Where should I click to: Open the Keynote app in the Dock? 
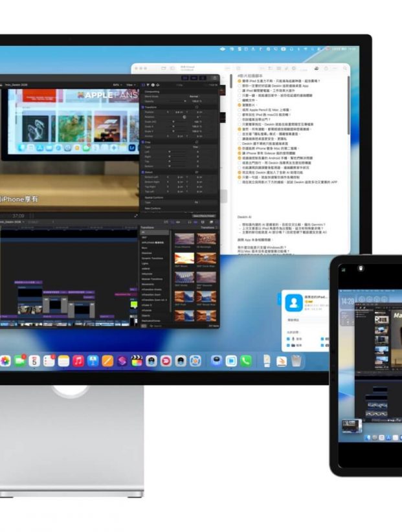coord(93,360)
